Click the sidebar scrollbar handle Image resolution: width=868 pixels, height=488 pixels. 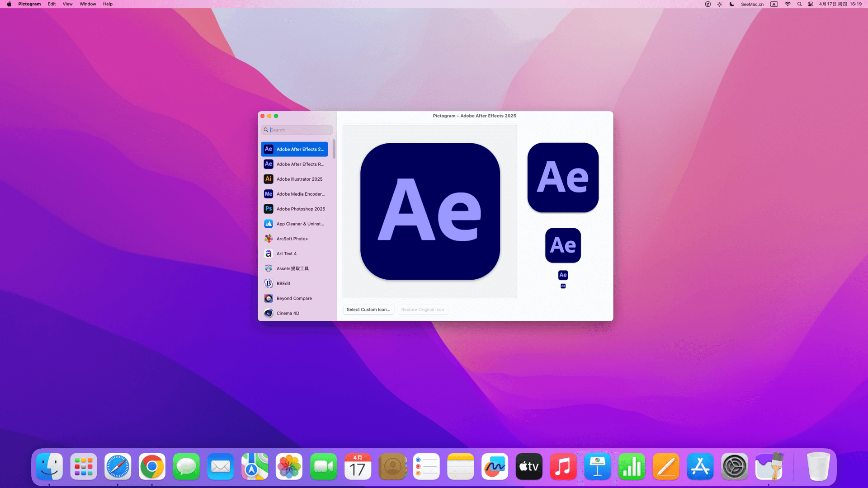[334, 149]
